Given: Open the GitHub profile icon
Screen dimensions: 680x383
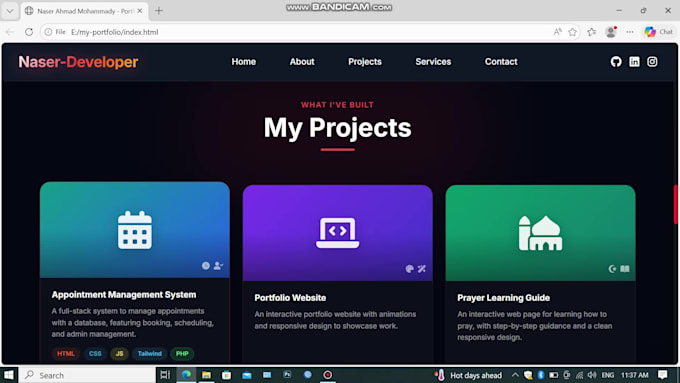Looking at the screenshot, I should point(616,62).
